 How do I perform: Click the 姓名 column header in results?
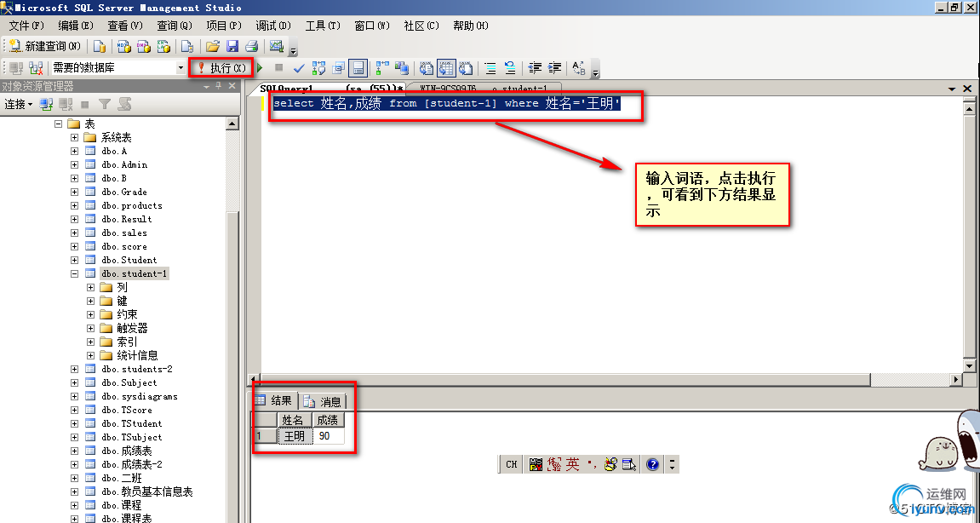(293, 420)
